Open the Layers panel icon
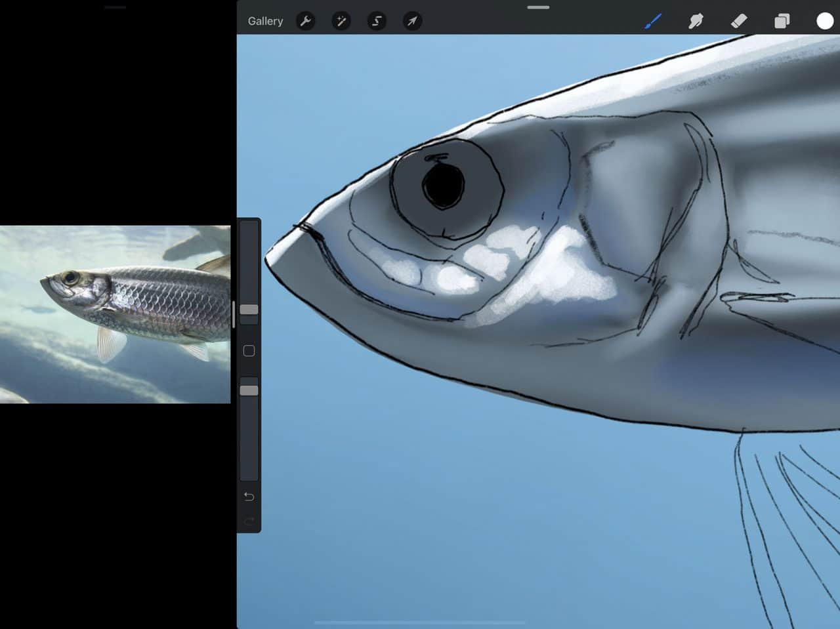 click(780, 20)
